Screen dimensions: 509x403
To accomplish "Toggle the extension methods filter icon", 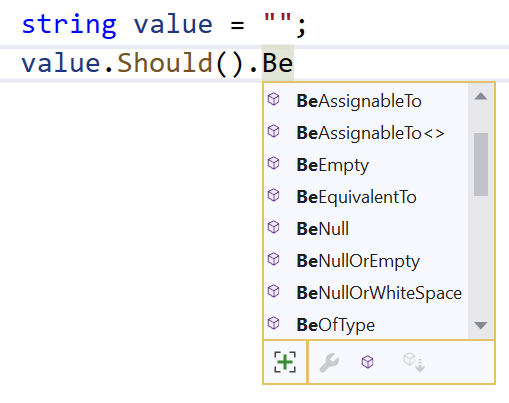I will click(414, 362).
